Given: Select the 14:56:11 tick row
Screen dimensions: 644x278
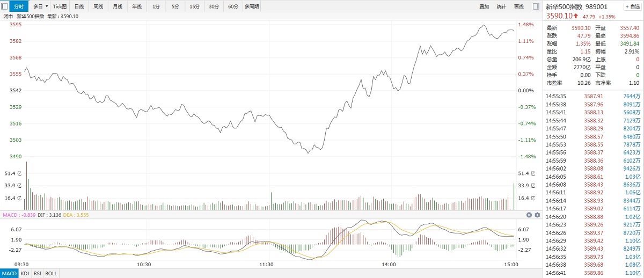Looking at the screenshot, I should [x=593, y=192].
